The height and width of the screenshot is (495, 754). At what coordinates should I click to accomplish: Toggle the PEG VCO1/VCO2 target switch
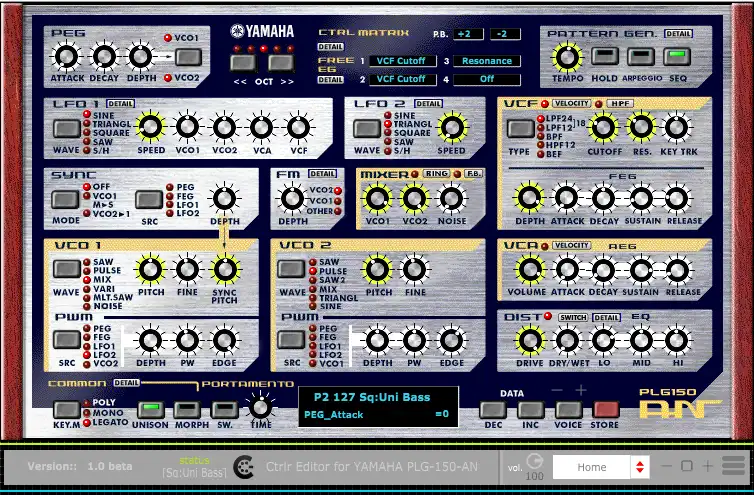click(188, 57)
